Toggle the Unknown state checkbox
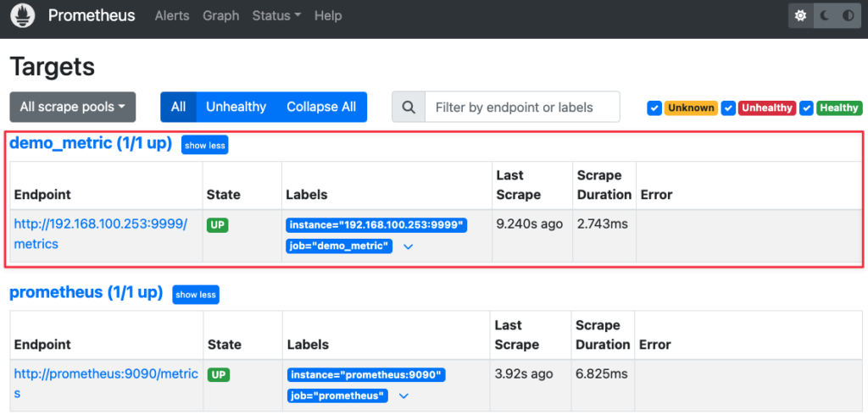 [x=654, y=108]
